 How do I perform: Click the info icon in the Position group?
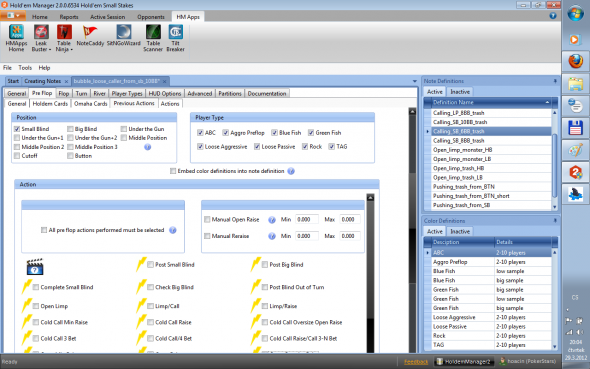(148, 147)
